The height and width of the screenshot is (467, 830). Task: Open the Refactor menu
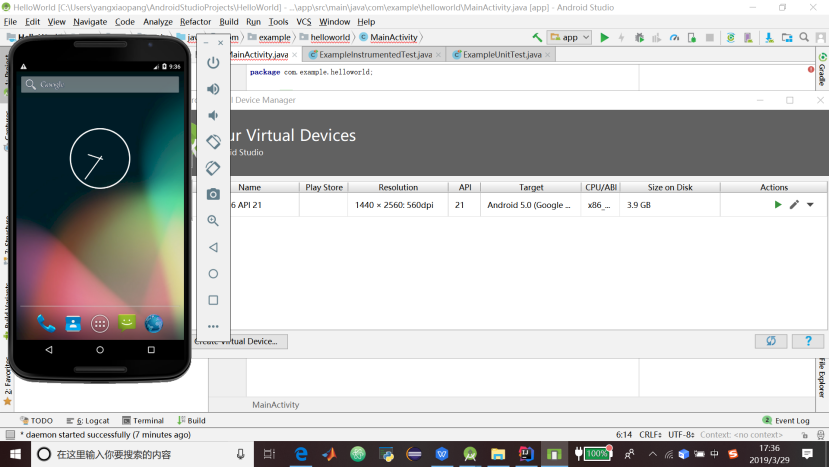(x=195, y=21)
